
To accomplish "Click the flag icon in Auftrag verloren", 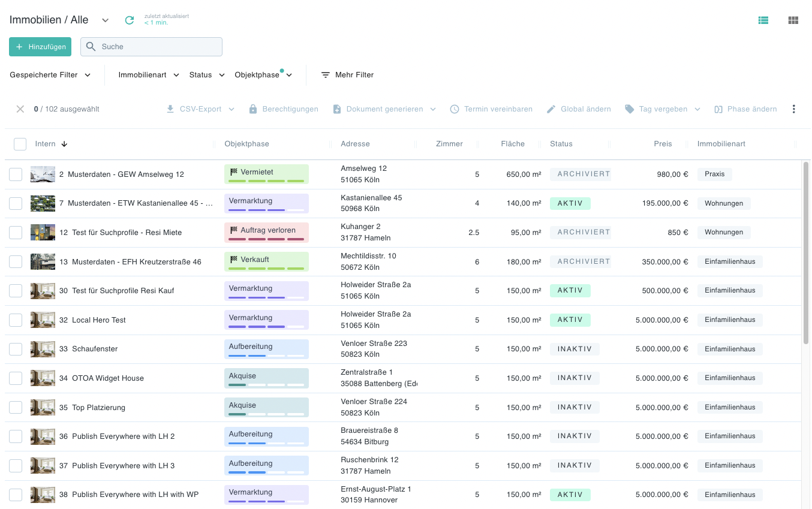I will coord(234,230).
